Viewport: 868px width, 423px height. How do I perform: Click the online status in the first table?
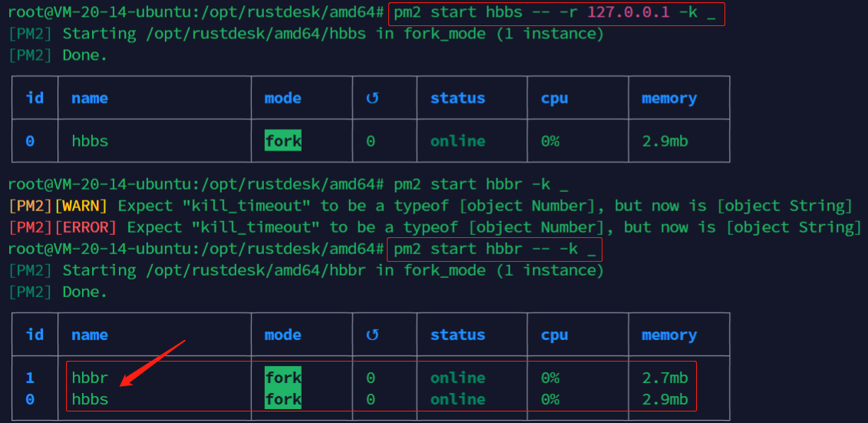[458, 141]
